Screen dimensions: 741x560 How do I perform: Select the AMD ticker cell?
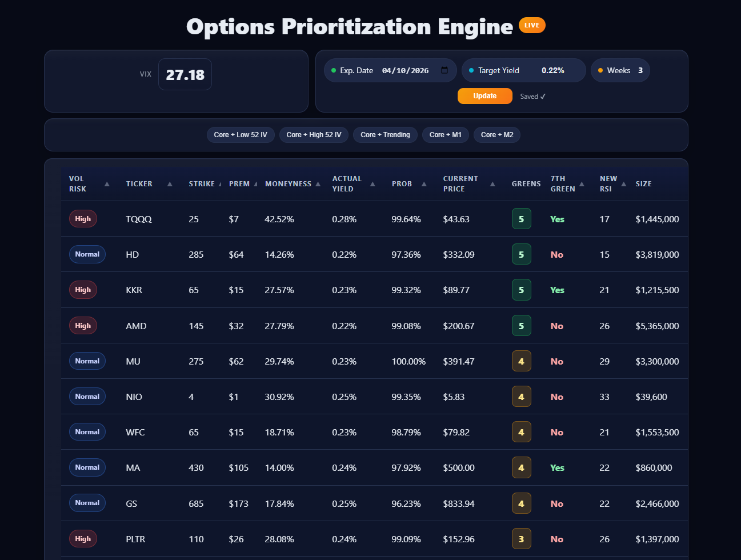coord(136,326)
